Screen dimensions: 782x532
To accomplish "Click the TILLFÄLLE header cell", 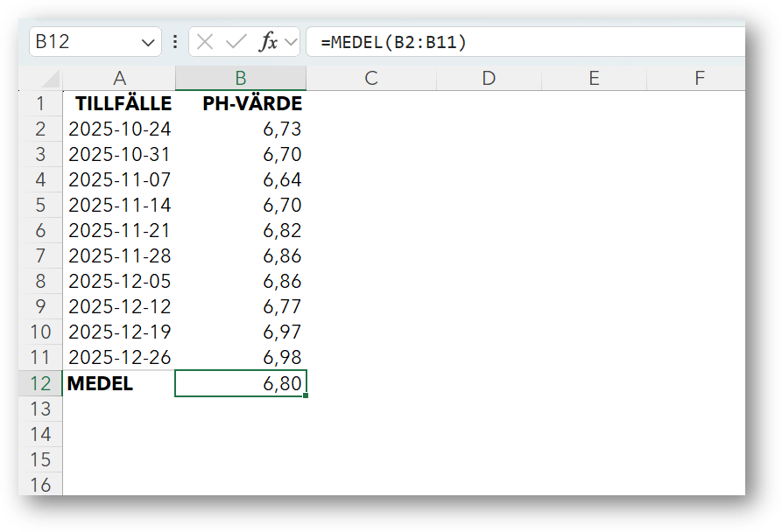I will (119, 104).
